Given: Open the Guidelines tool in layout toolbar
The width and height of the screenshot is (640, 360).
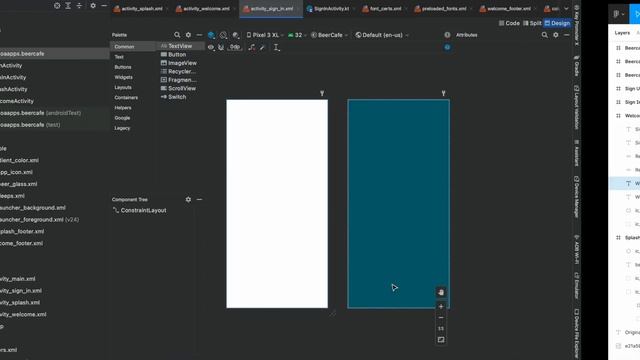Looking at the screenshot, I should pos(277,47).
